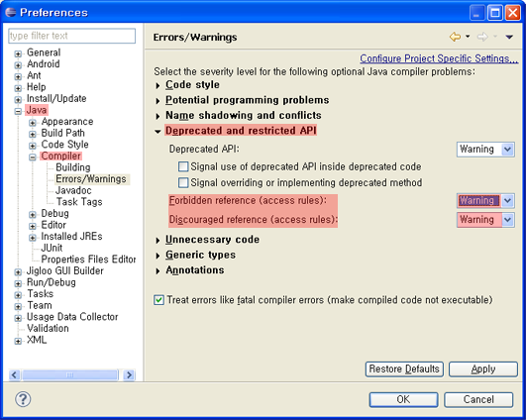Image resolution: width=526 pixels, height=420 pixels.
Task: Enable Signal overriding deprecated method checkbox
Action: (x=183, y=182)
